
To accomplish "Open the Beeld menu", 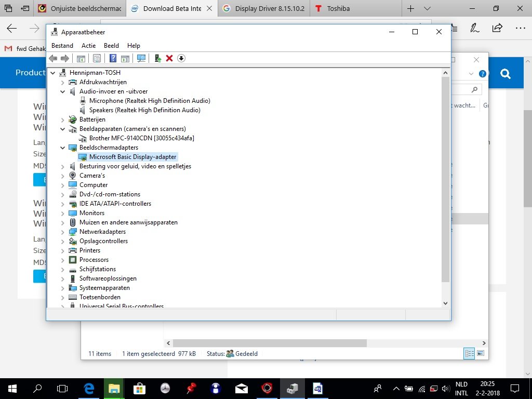I will click(111, 46).
